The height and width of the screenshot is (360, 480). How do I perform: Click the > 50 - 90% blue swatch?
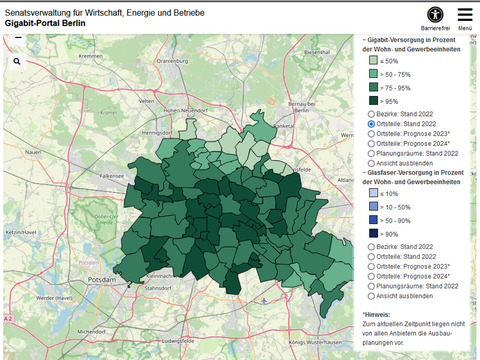(x=373, y=220)
